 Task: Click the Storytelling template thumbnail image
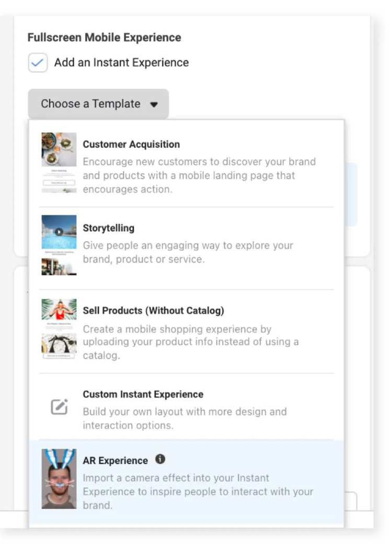coord(59,245)
